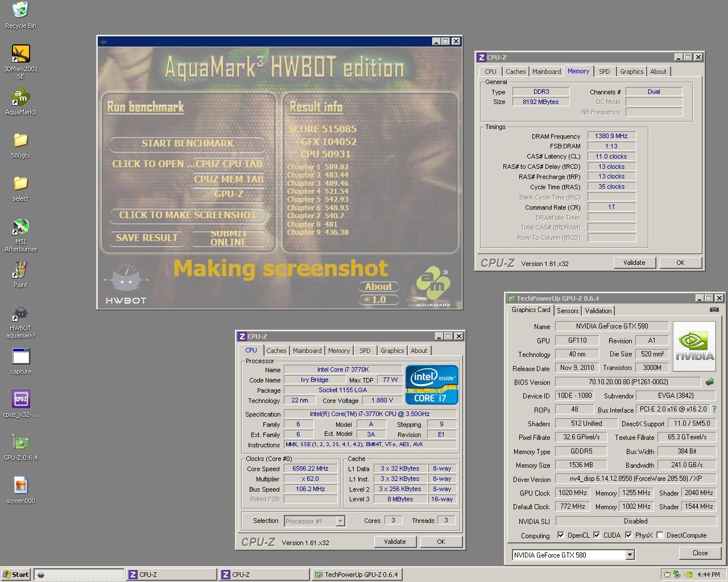Click CLICK TO MAKE SCREENSHOT button

click(x=188, y=215)
